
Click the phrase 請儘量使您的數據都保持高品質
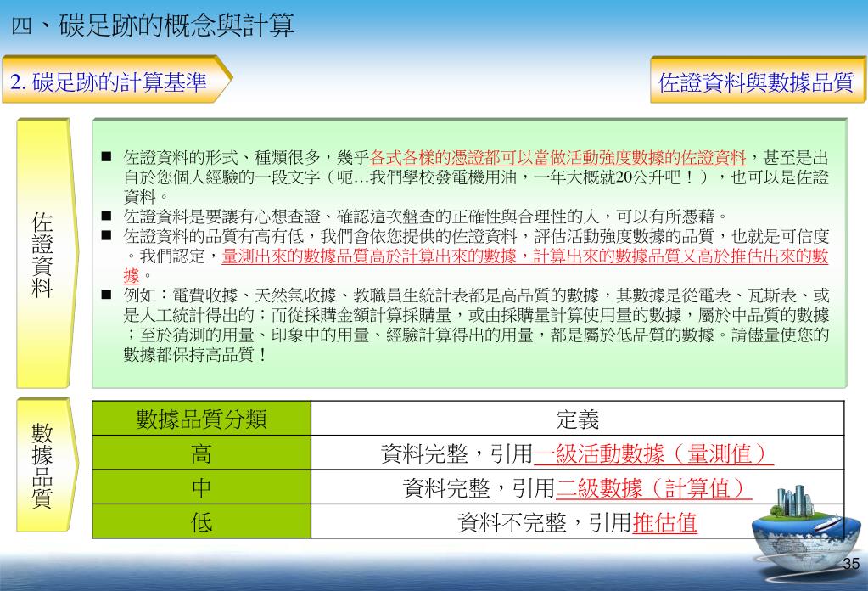pyautogui.click(x=476, y=345)
